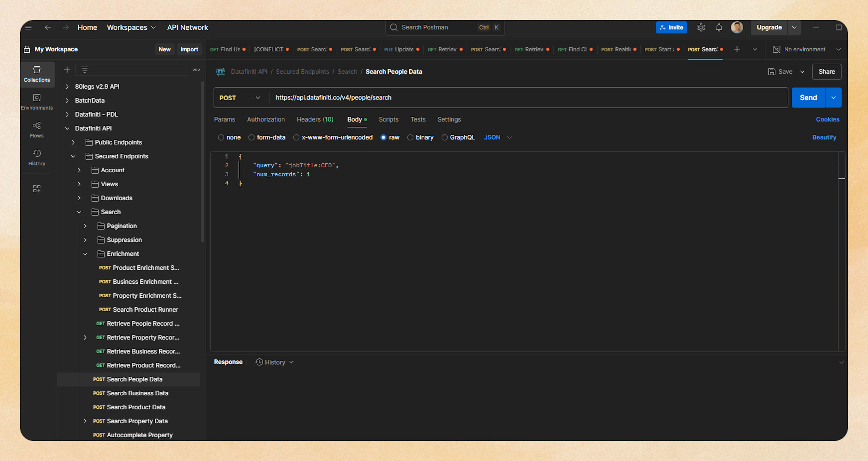Viewport: 868px width, 461px height.
Task: Open the API Network menu item
Action: coord(188,27)
